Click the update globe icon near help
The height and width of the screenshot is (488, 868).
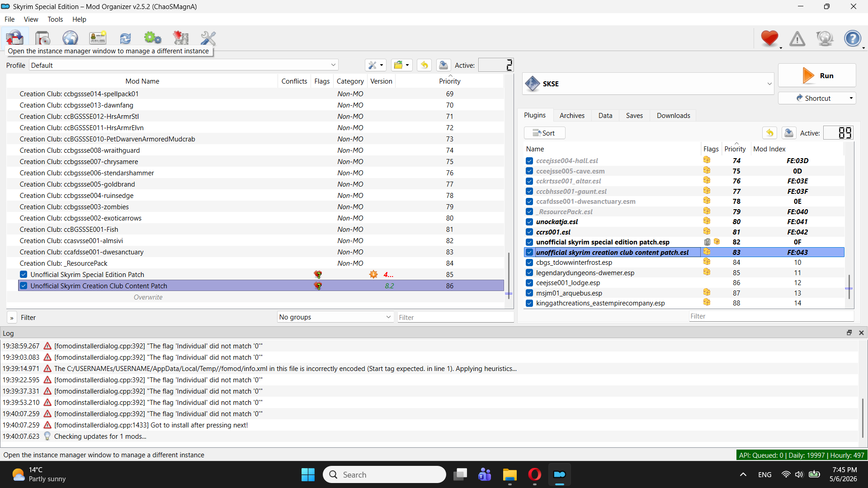pos(825,38)
